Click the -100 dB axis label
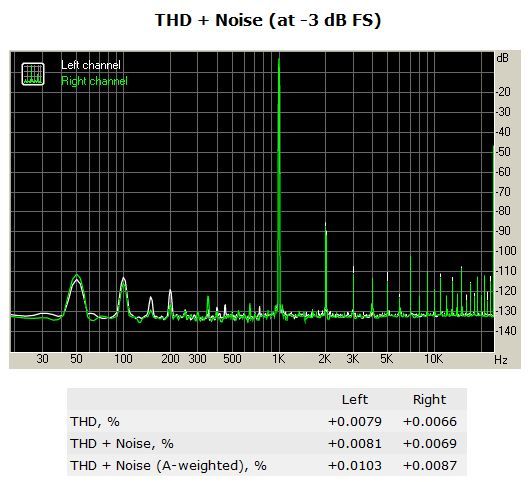Viewport: 532px width, 482px height. coord(506,251)
